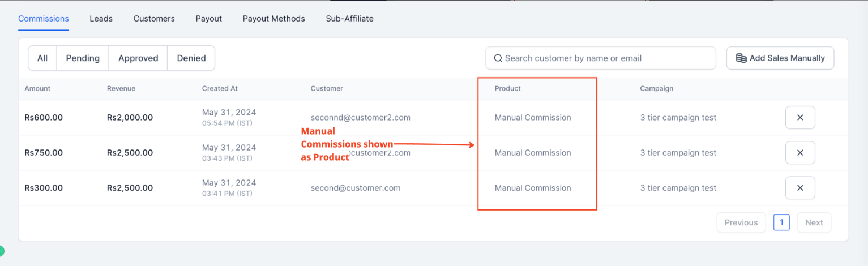This screenshot has width=868, height=266.
Task: Click the search magnifier icon
Action: pyautogui.click(x=498, y=58)
